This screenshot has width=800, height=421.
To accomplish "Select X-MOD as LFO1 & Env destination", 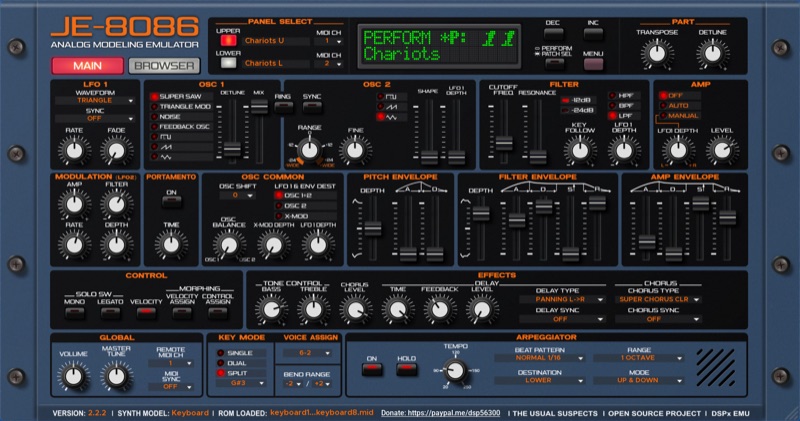I will click(305, 216).
